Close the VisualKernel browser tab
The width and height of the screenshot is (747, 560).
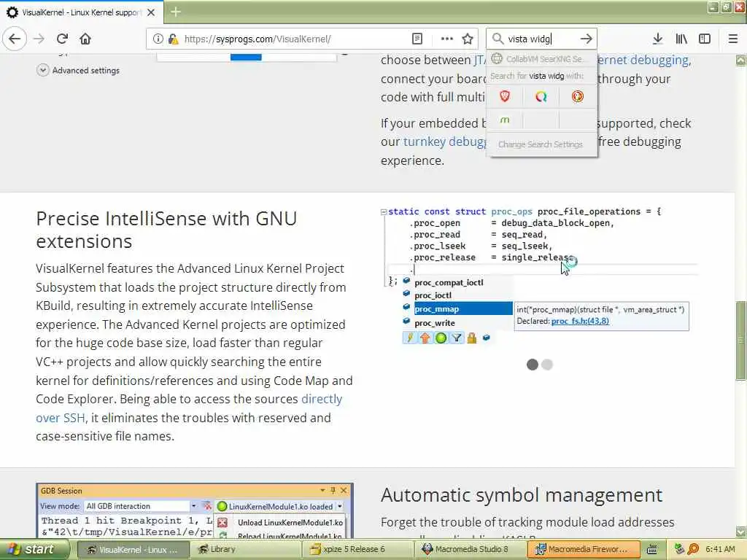151,12
